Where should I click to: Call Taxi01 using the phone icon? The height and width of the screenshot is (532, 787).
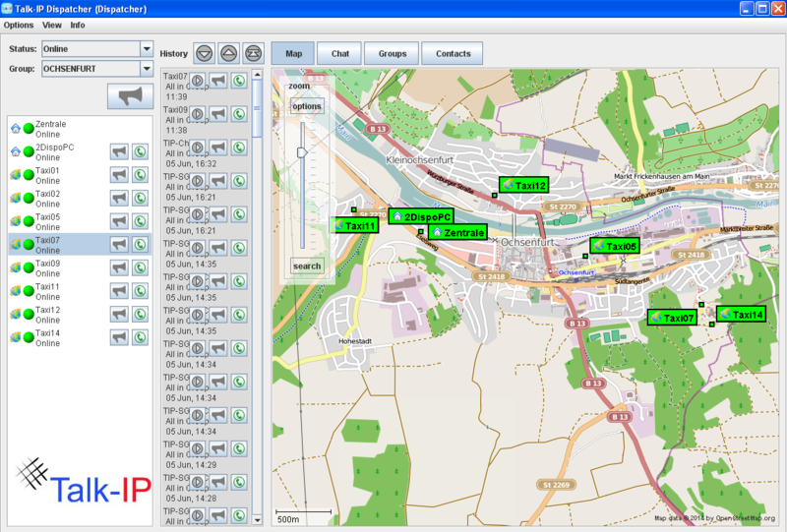point(140,175)
